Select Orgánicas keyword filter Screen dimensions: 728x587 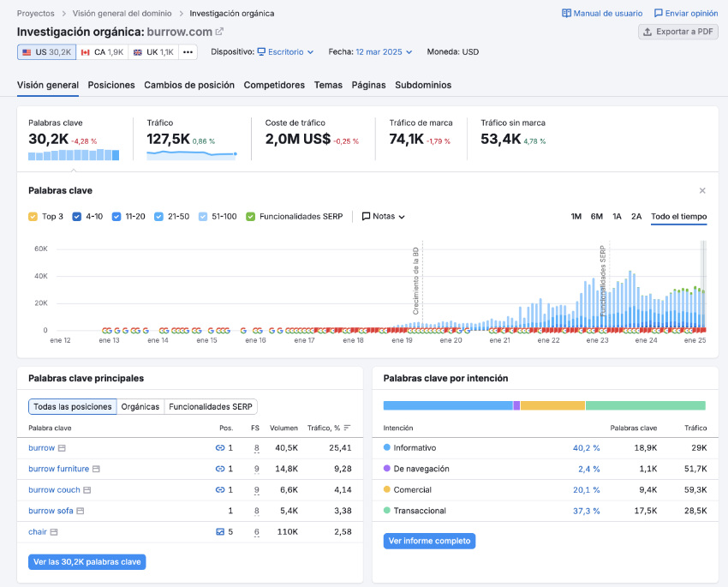pos(140,407)
